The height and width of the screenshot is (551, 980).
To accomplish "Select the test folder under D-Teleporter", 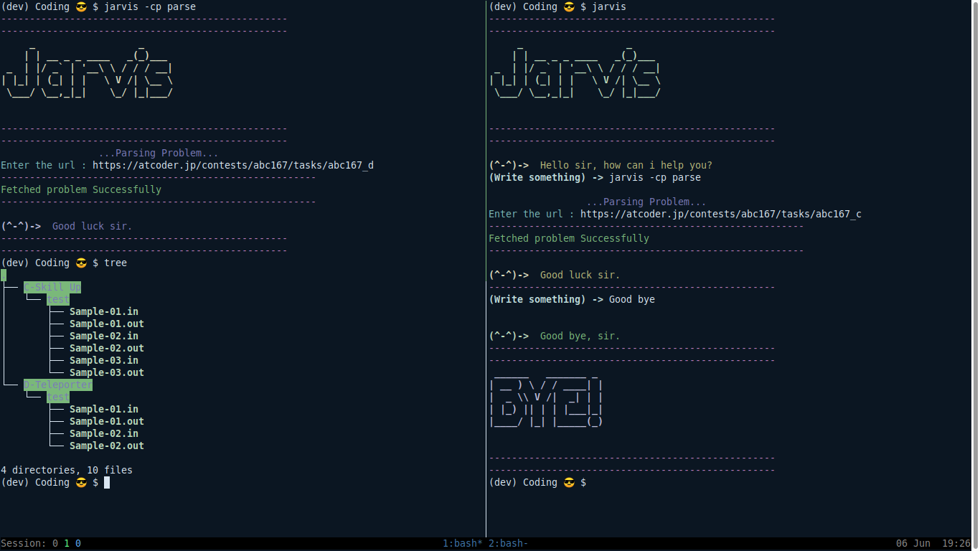I will click(58, 397).
